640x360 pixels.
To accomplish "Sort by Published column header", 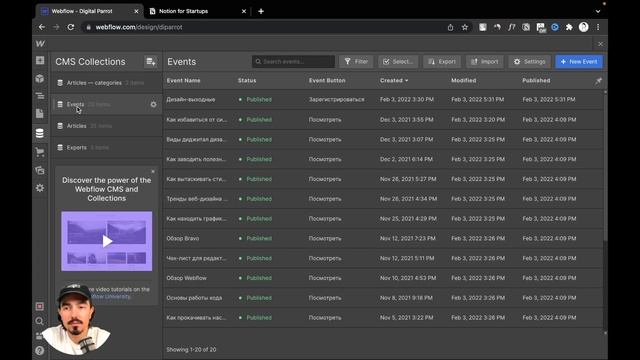I will tap(536, 81).
